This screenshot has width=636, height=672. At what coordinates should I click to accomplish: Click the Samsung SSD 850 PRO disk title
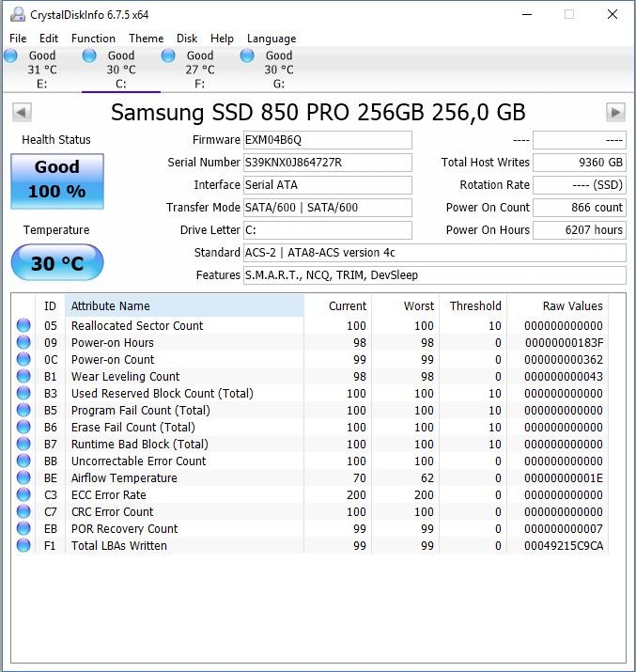[x=318, y=113]
